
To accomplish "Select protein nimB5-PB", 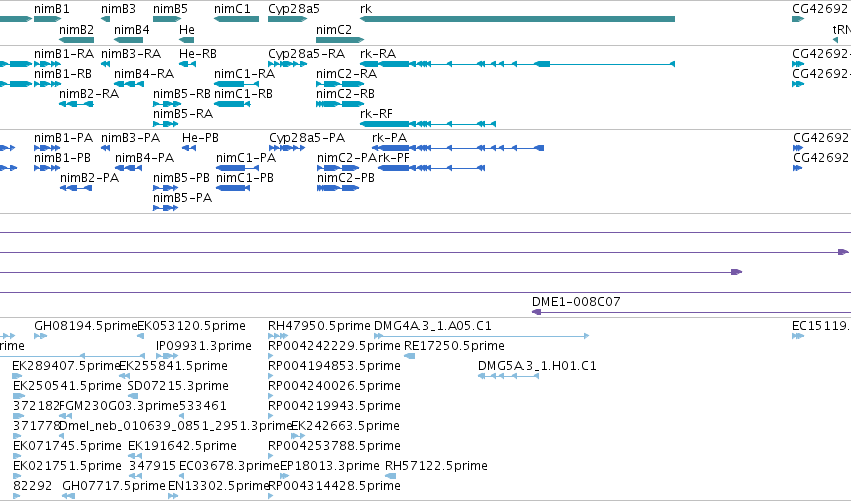I will click(166, 188).
